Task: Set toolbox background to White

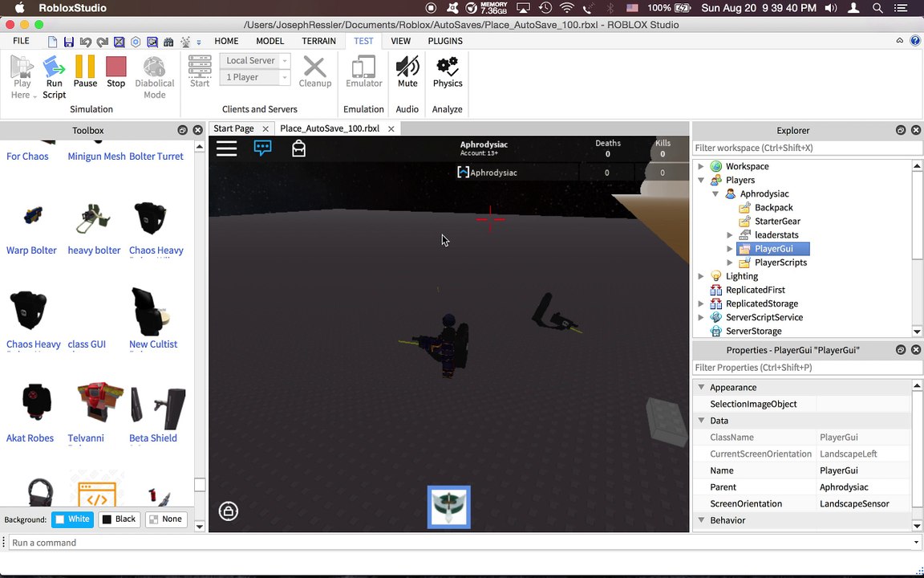Action: 72,519
